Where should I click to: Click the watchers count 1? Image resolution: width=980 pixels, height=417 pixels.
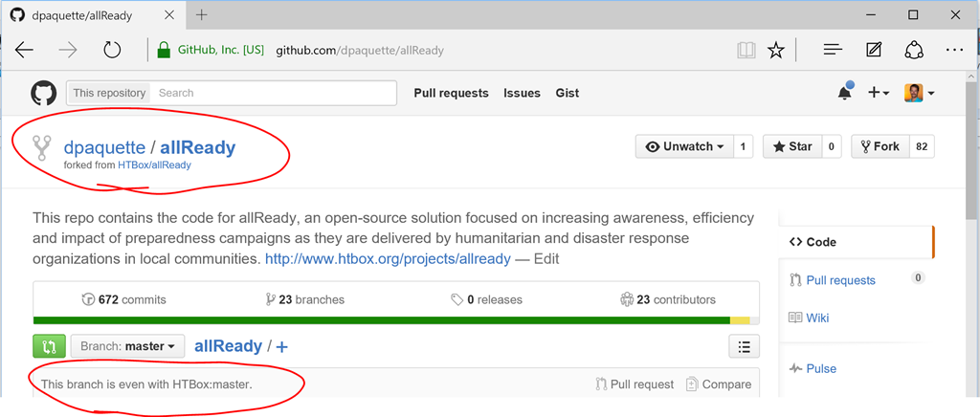point(743,146)
